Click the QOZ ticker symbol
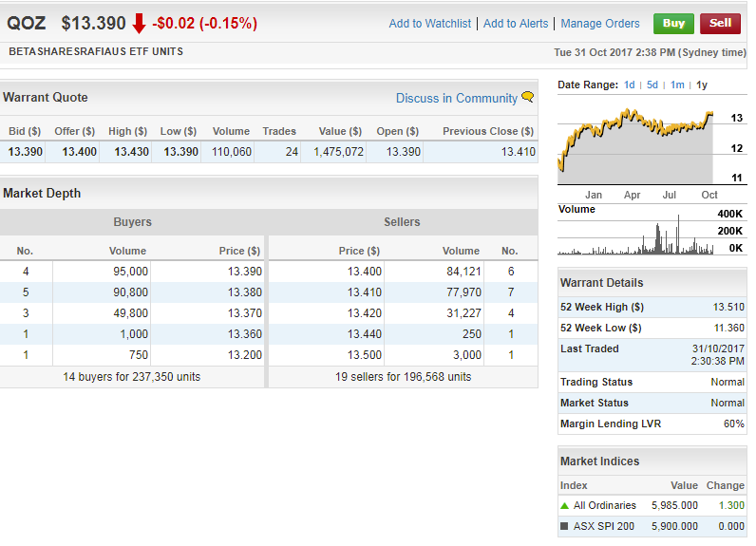 [27, 23]
